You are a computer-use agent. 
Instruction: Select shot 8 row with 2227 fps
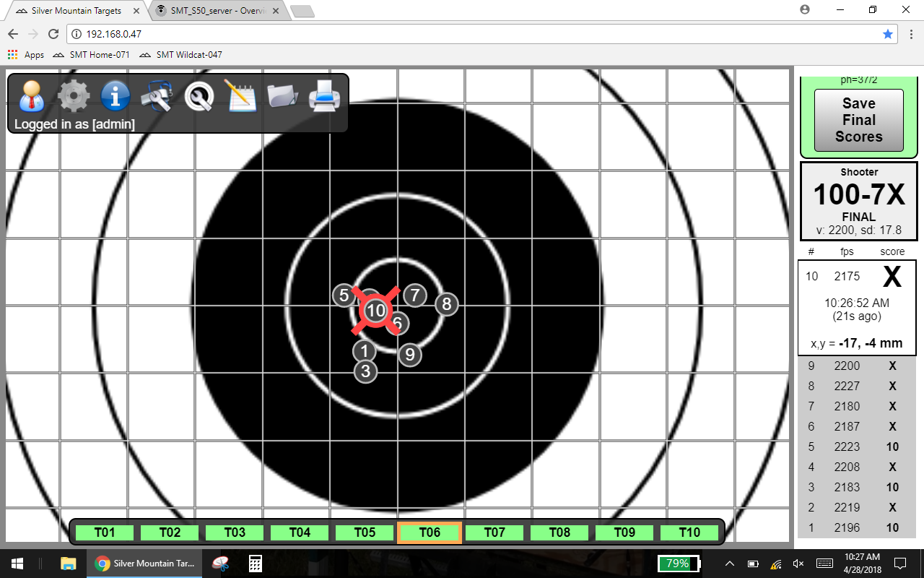(x=857, y=386)
